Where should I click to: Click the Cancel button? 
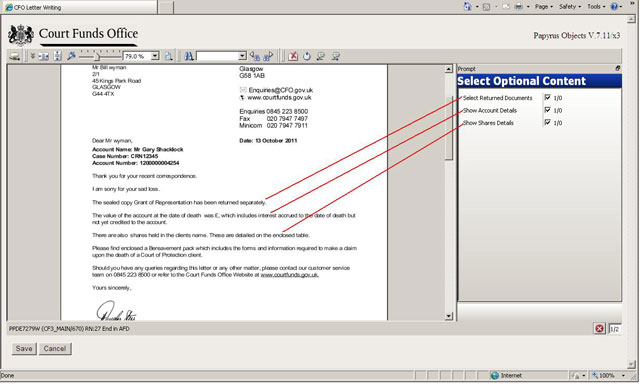(55, 348)
